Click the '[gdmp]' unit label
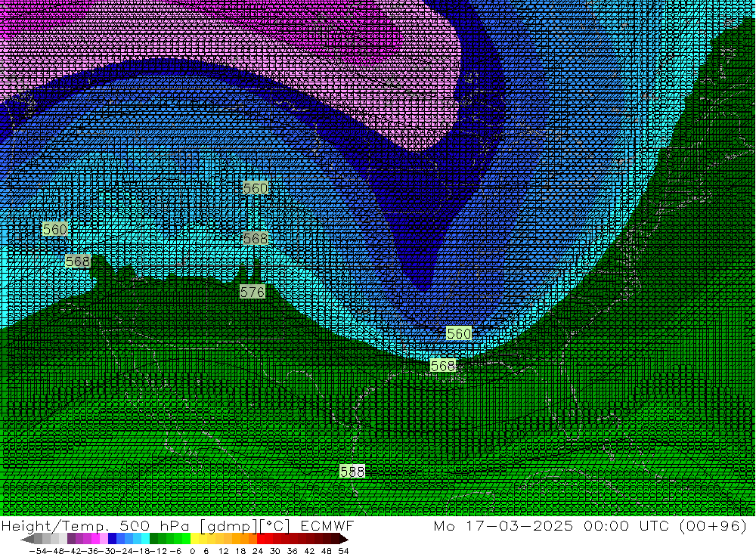Screen dimensions: 756x554 (x=228, y=525)
